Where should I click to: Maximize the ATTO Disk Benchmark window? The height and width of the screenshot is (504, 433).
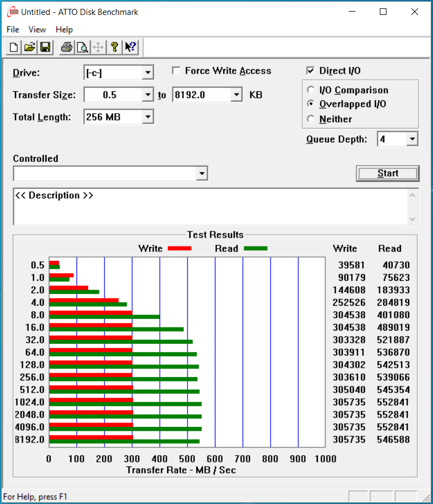(x=383, y=12)
